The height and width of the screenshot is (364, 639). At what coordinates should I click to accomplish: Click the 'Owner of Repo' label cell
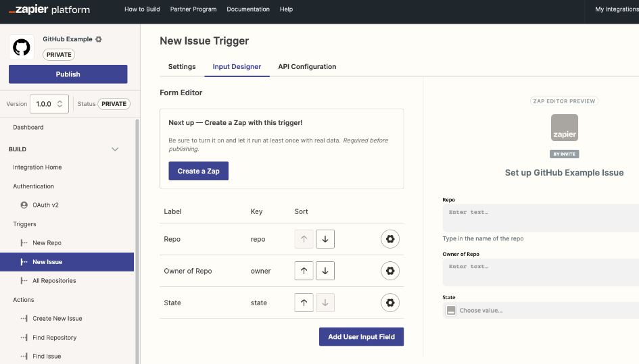click(x=188, y=271)
